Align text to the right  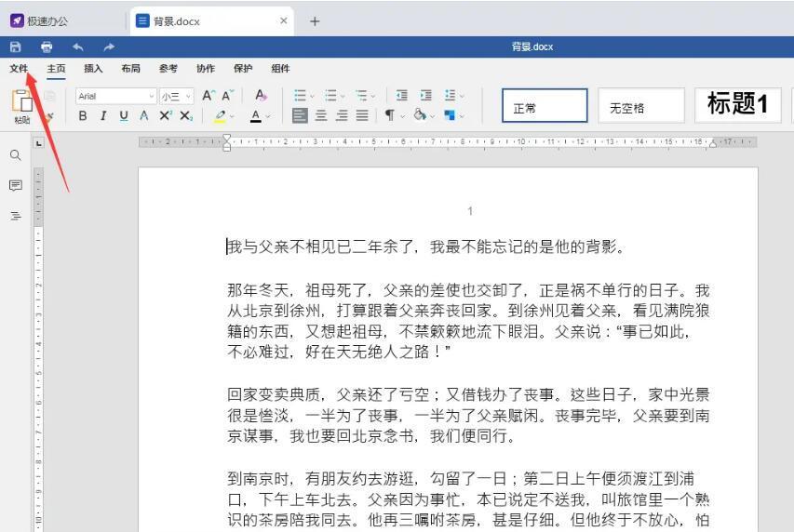point(342,115)
